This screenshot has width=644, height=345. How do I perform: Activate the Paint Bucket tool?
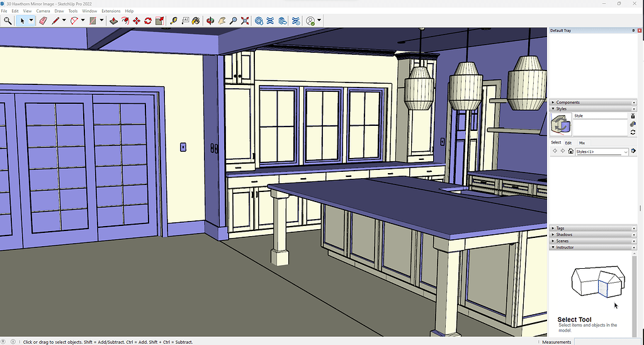coord(196,21)
